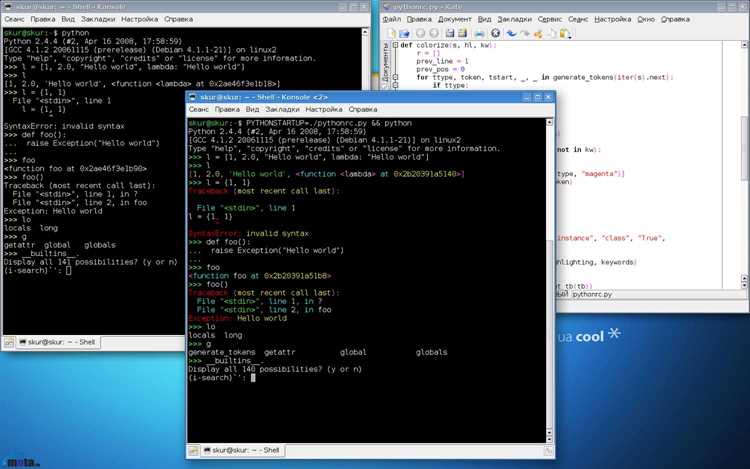Click 'getattr' completion in back Konsole
750x469 pixels.
(22, 245)
